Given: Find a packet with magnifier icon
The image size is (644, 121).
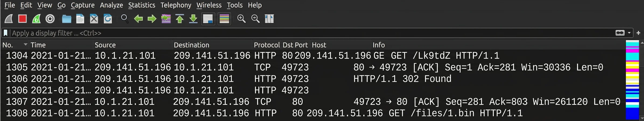Looking at the screenshot, I should click(124, 19).
